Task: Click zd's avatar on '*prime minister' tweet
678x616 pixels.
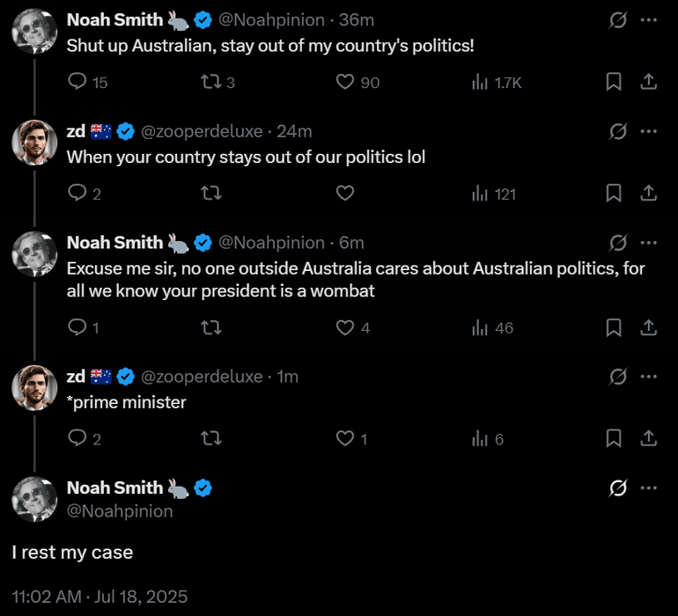Action: pos(34,387)
